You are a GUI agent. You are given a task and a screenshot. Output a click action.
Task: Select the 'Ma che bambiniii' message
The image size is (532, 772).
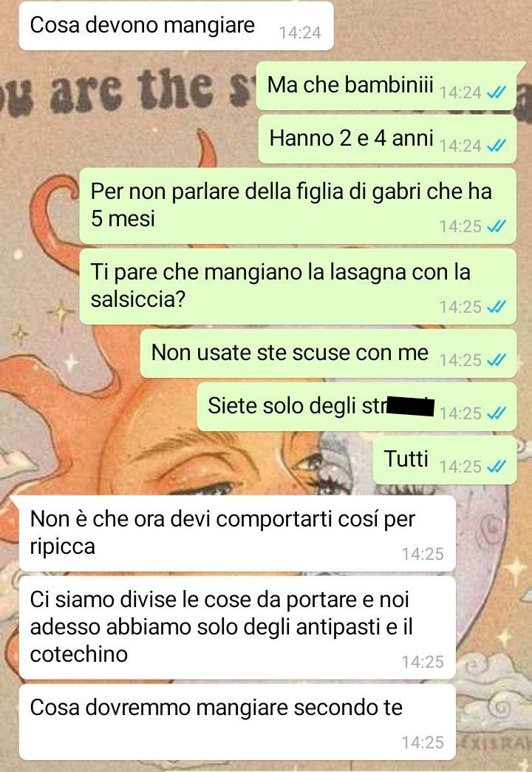point(387,86)
